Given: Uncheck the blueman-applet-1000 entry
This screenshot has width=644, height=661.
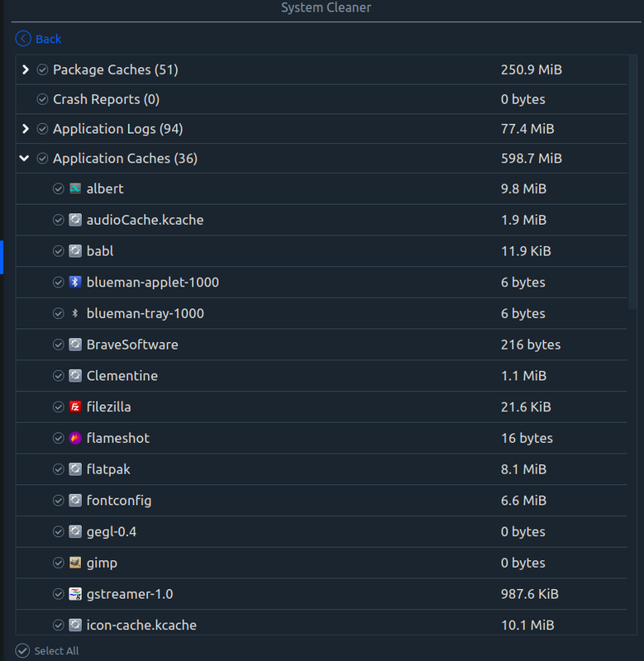Looking at the screenshot, I should 58,283.
